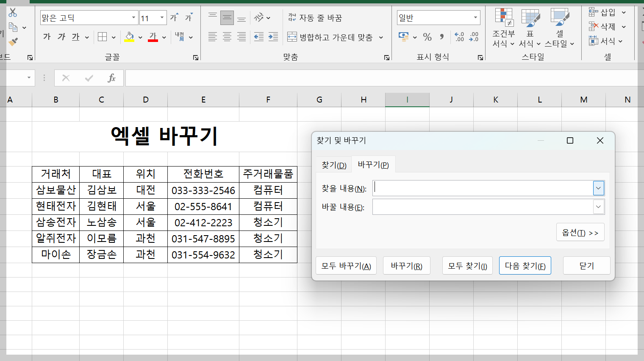The image size is (644, 361).
Task: Click the comma style icon
Action: coord(441,37)
